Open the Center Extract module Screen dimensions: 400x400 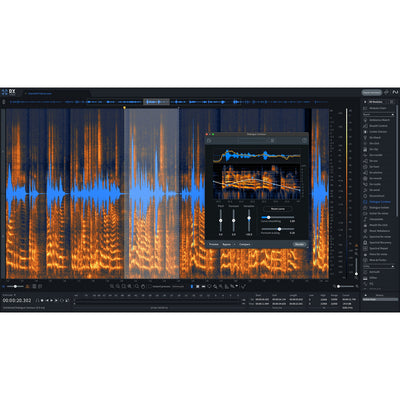[378, 132]
